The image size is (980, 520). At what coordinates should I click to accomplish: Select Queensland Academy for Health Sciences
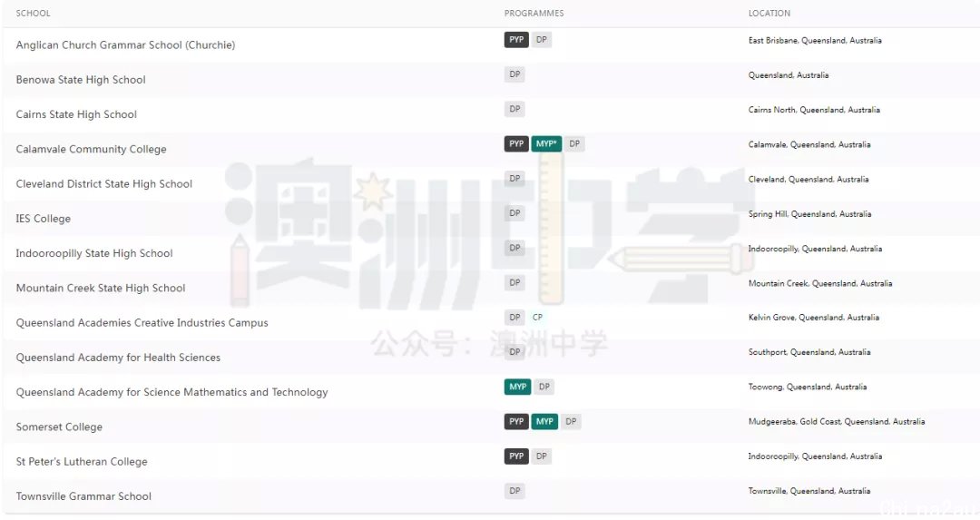pos(118,358)
